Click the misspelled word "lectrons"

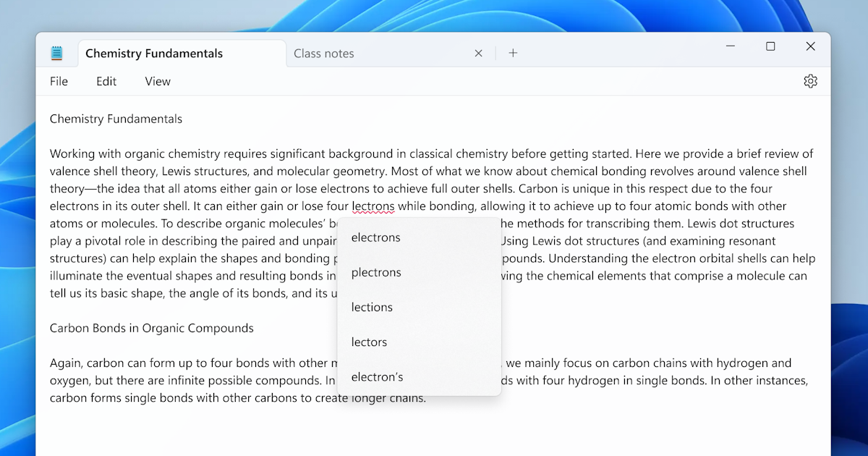374,206
